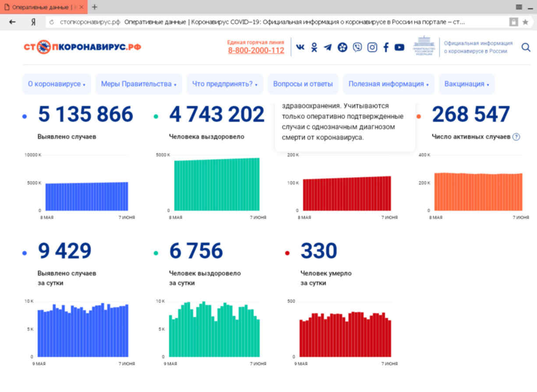This screenshot has width=537, height=392.
Task: Click the question mark near Число активных случаев
Action: point(516,137)
